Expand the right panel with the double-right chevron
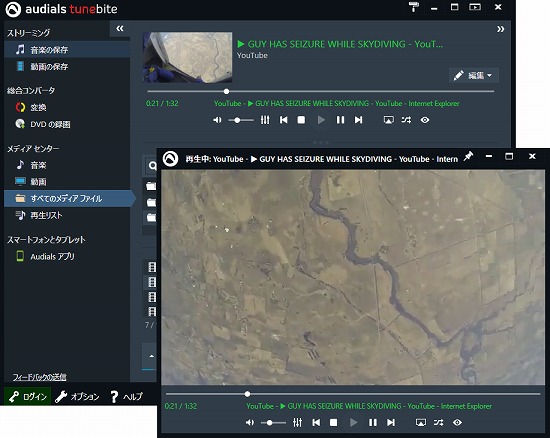 click(x=501, y=29)
